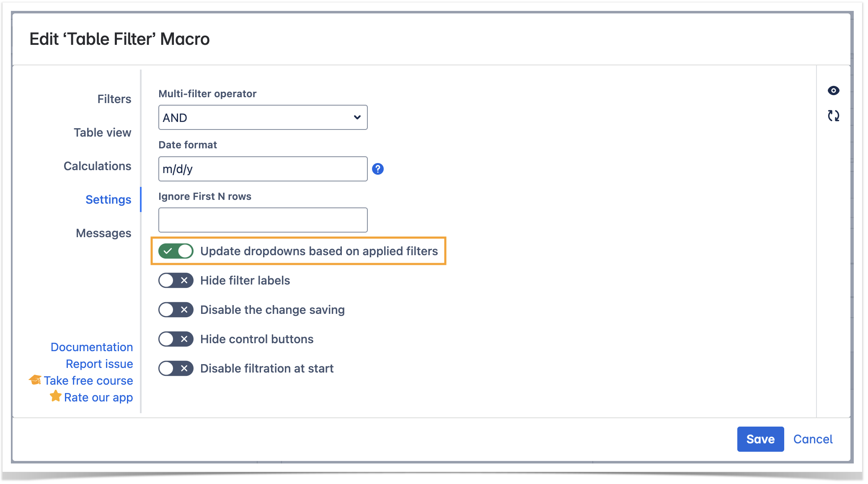Click the orange star rating icon
868x484 pixels.
(56, 396)
